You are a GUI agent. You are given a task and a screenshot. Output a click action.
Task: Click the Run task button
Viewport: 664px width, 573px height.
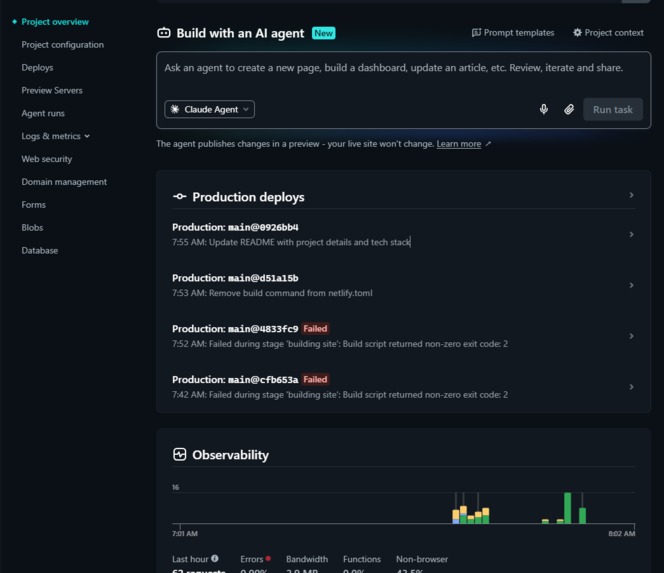pyautogui.click(x=613, y=109)
